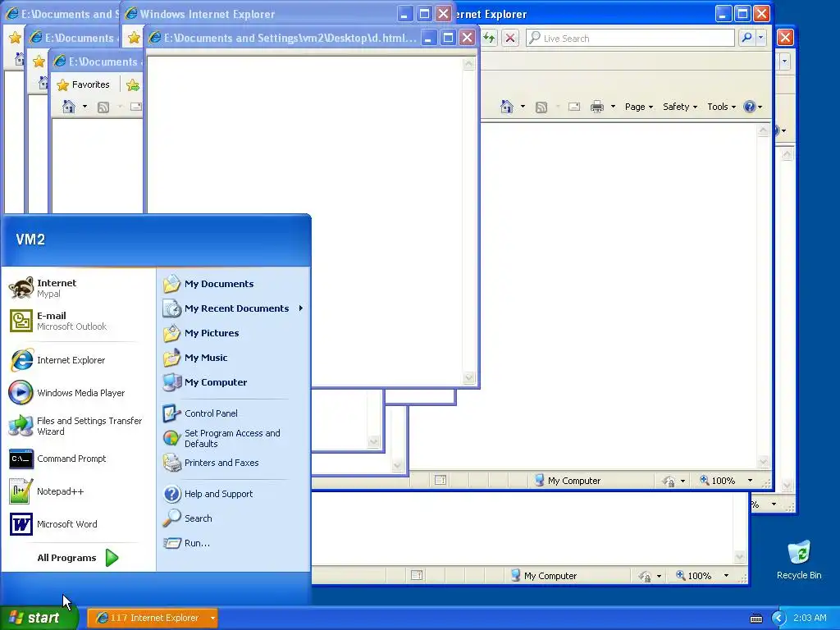Open Search from Start menu
This screenshot has width=840, height=630.
coord(234,518)
